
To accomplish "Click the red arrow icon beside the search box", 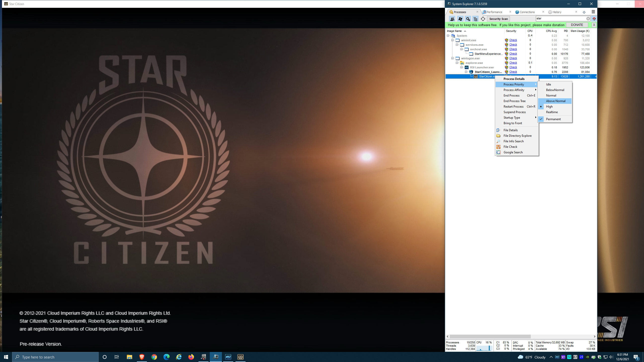I will tap(594, 19).
